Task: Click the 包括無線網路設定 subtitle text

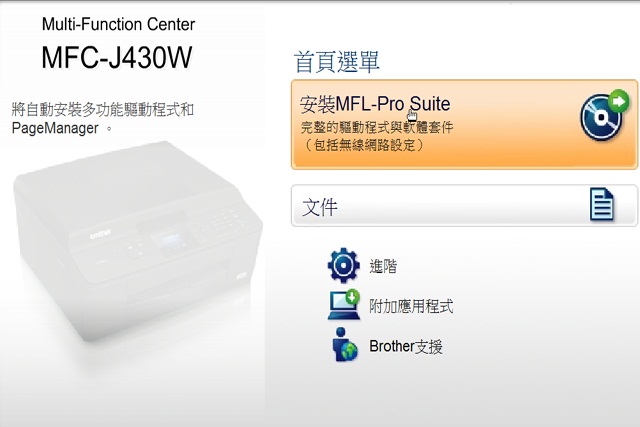Action: [364, 145]
